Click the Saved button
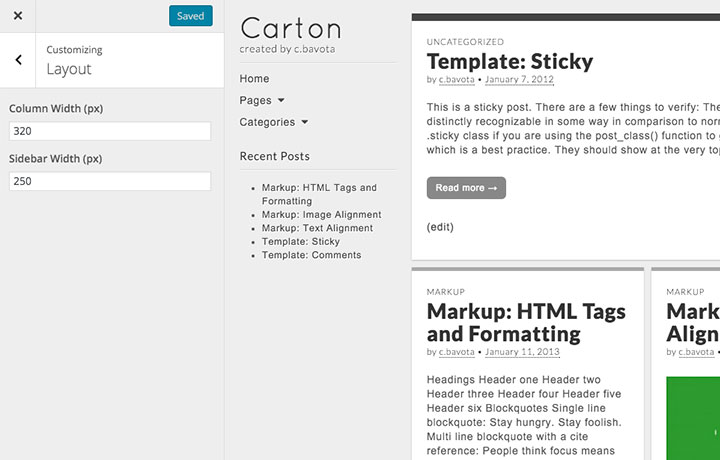Image resolution: width=720 pixels, height=460 pixels. 190,16
